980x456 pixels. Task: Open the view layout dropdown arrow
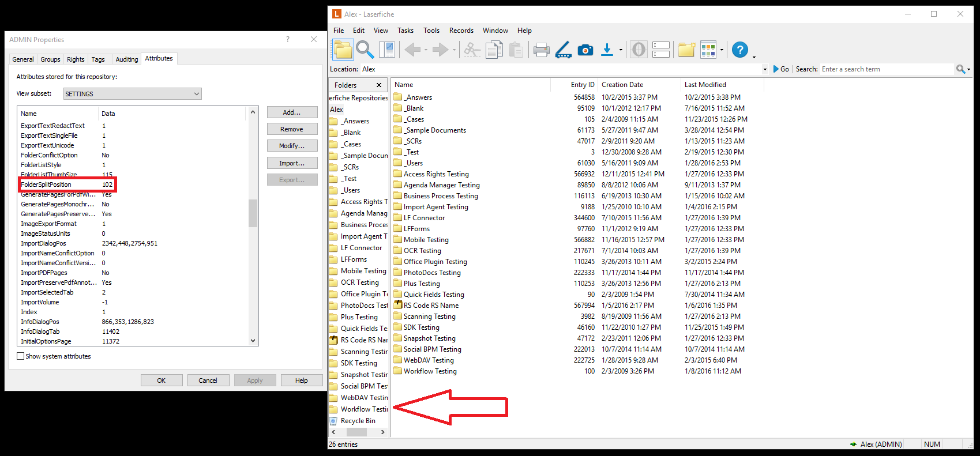click(722, 50)
